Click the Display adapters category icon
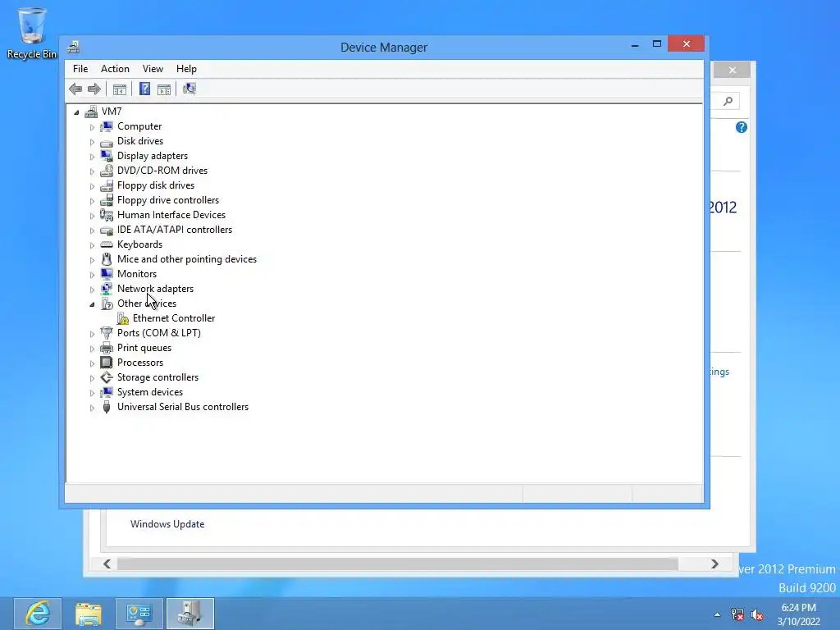This screenshot has width=840, height=630. pos(107,156)
